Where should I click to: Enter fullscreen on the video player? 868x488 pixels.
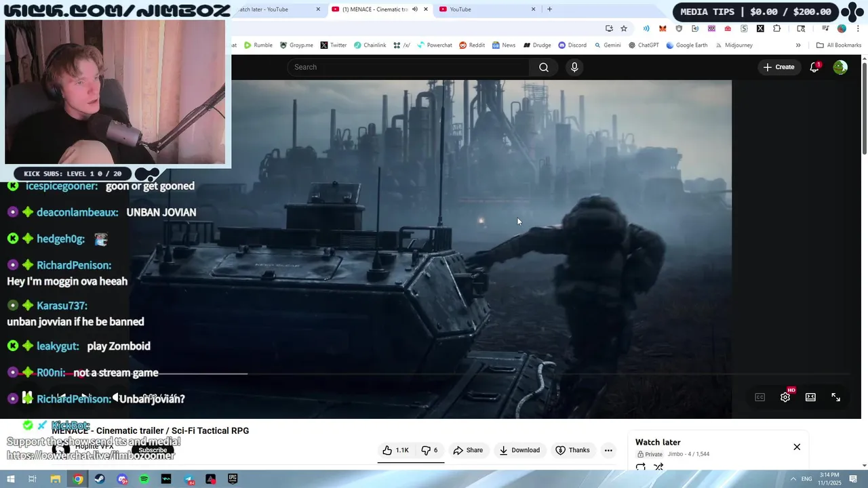[x=836, y=397]
